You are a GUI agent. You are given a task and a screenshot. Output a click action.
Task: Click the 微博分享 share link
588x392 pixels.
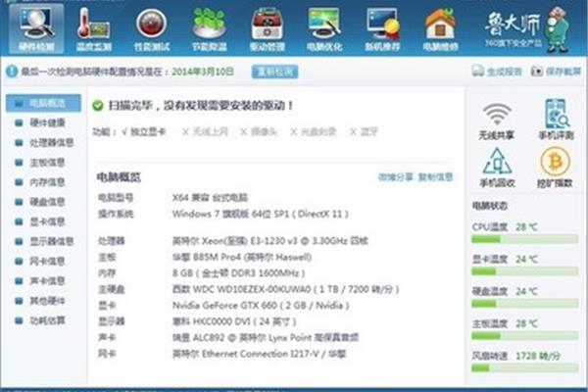[x=395, y=177]
